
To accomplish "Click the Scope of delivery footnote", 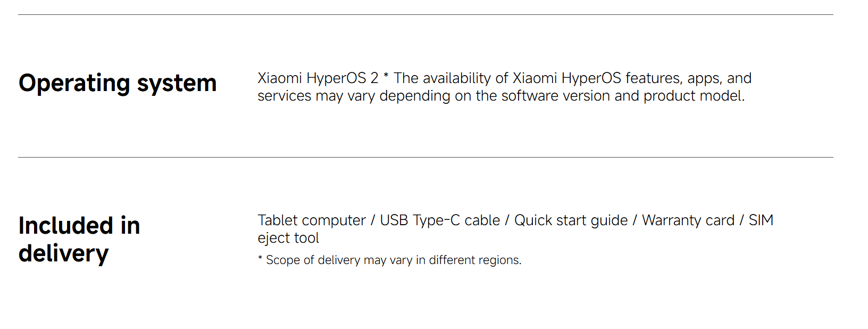I will (x=390, y=260).
